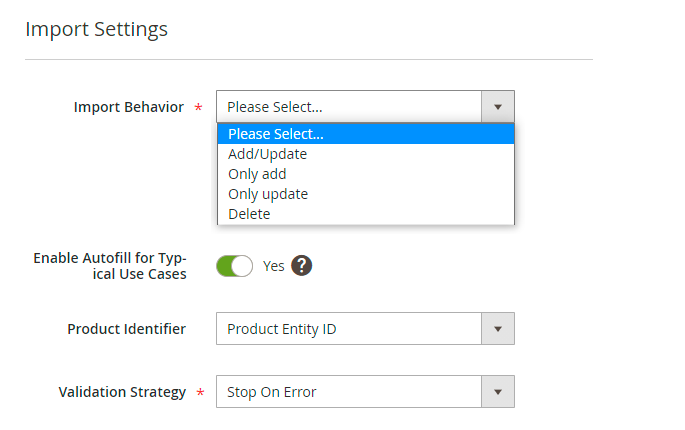Viewport: 685px width, 430px height.
Task: Select highlighted Please Select... list option
Action: 275,134
